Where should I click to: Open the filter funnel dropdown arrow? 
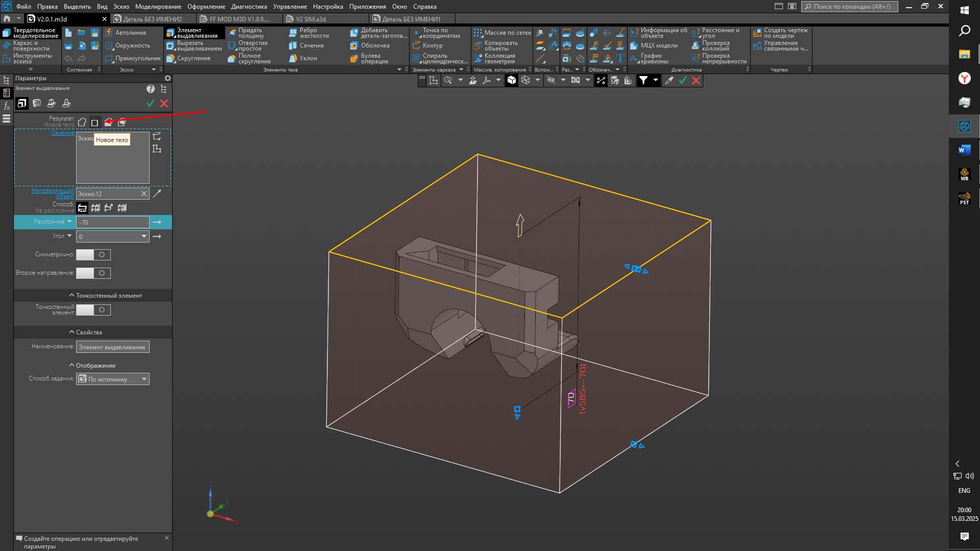point(655,80)
